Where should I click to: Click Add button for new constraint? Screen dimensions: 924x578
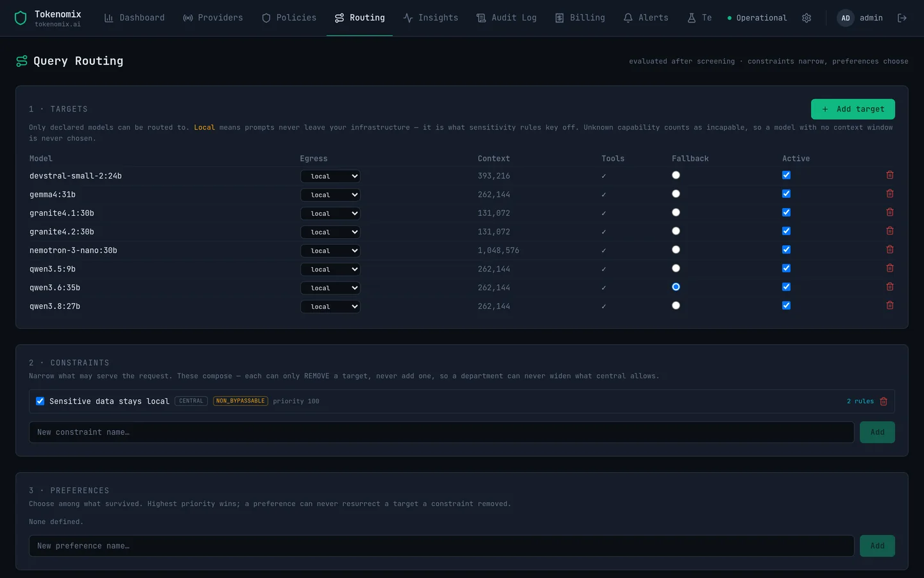(877, 432)
